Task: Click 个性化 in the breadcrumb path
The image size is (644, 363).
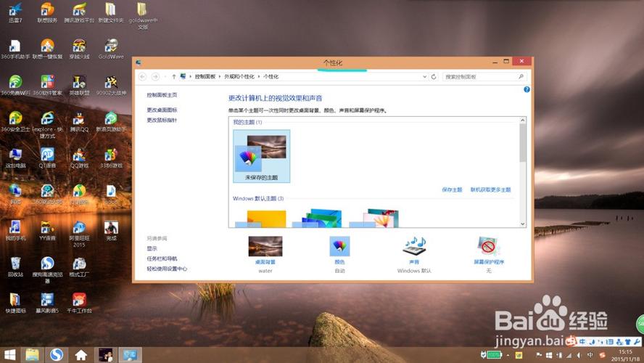Action: tap(271, 76)
